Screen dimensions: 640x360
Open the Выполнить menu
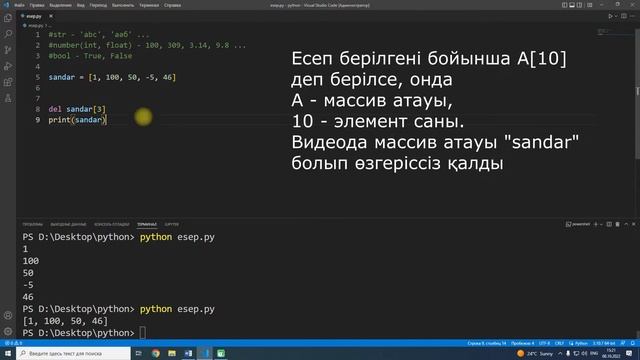pos(123,5)
